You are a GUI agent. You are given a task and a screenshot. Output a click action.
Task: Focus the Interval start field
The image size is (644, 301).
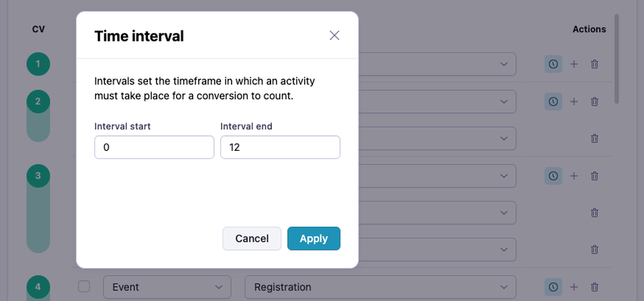click(x=154, y=147)
